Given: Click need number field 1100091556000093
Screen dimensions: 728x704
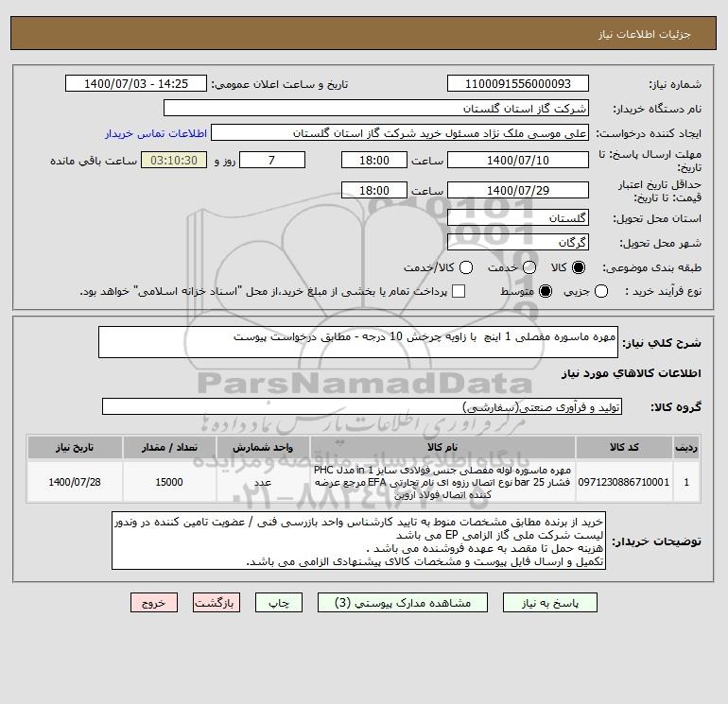Looking at the screenshot, I should tap(518, 84).
